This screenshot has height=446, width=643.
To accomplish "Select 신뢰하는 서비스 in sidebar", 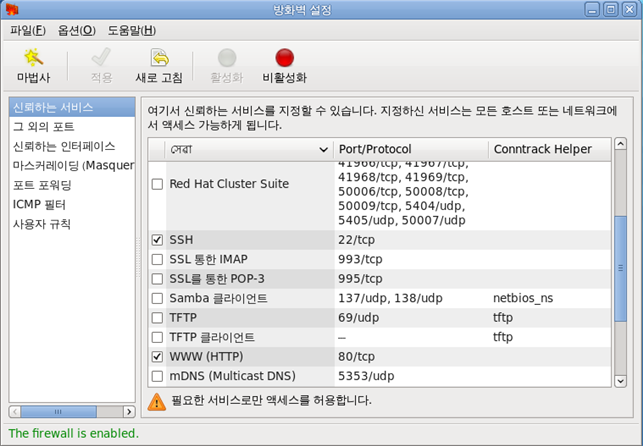I will (72, 107).
